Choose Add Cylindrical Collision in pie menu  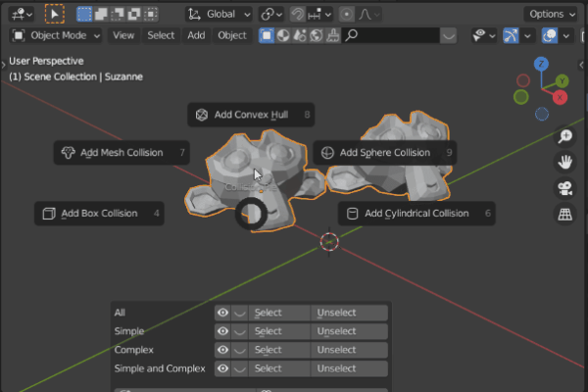[x=416, y=214]
